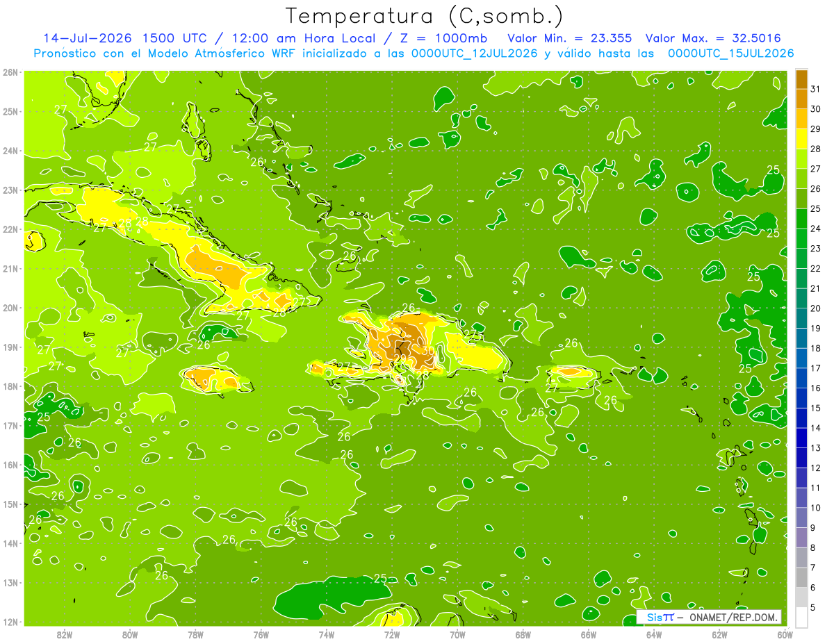Click the 26N latitude axis label
The width and height of the screenshot is (834, 644).
10,72
